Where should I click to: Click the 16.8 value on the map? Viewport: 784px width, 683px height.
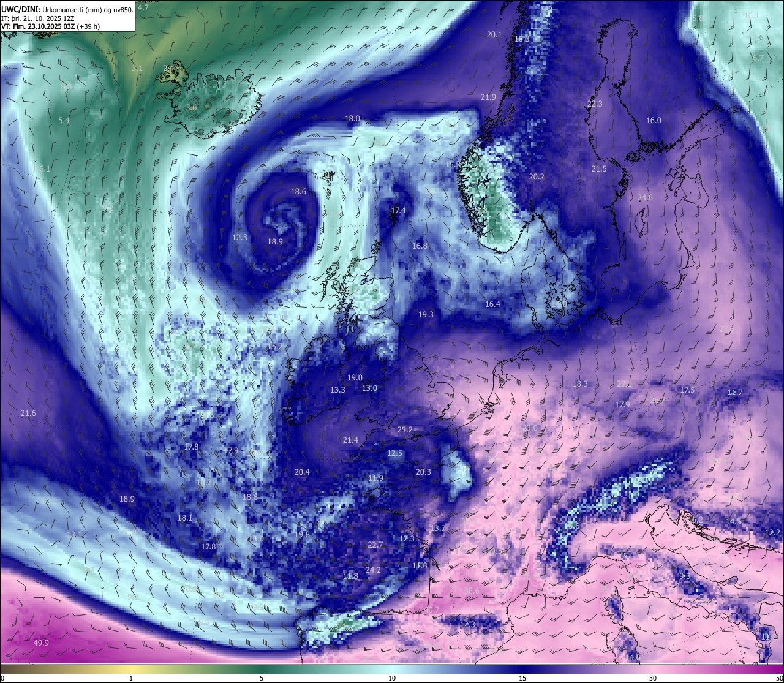click(x=420, y=246)
